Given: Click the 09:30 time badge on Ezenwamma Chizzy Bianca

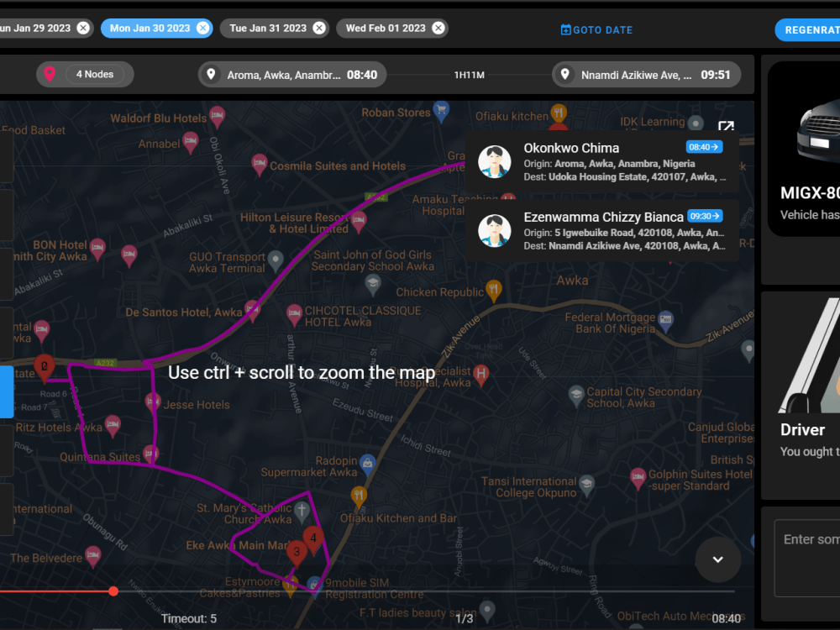Looking at the screenshot, I should coord(705,216).
